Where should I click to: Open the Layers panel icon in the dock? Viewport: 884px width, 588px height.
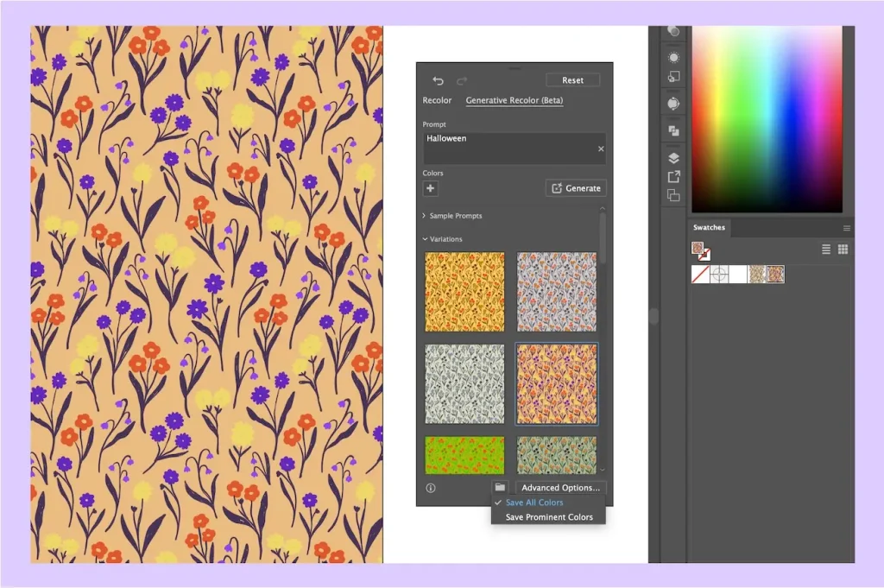673,158
